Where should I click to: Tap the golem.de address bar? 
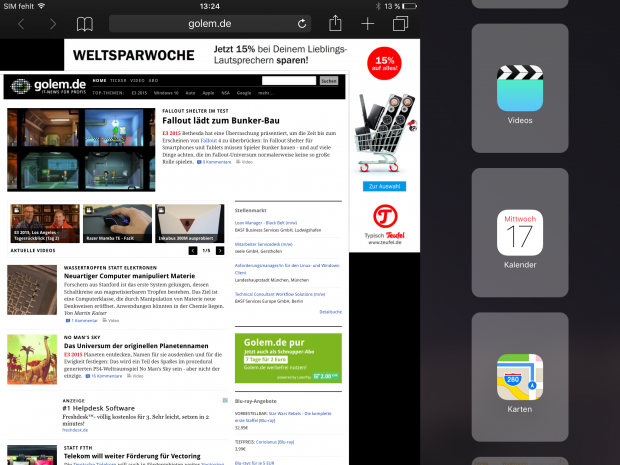pos(210,24)
